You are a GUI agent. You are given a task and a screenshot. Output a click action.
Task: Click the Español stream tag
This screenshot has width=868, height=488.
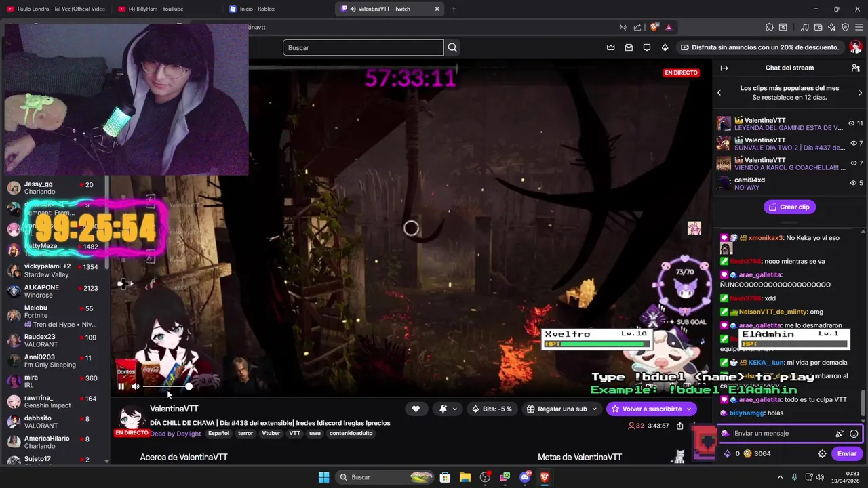(x=218, y=434)
